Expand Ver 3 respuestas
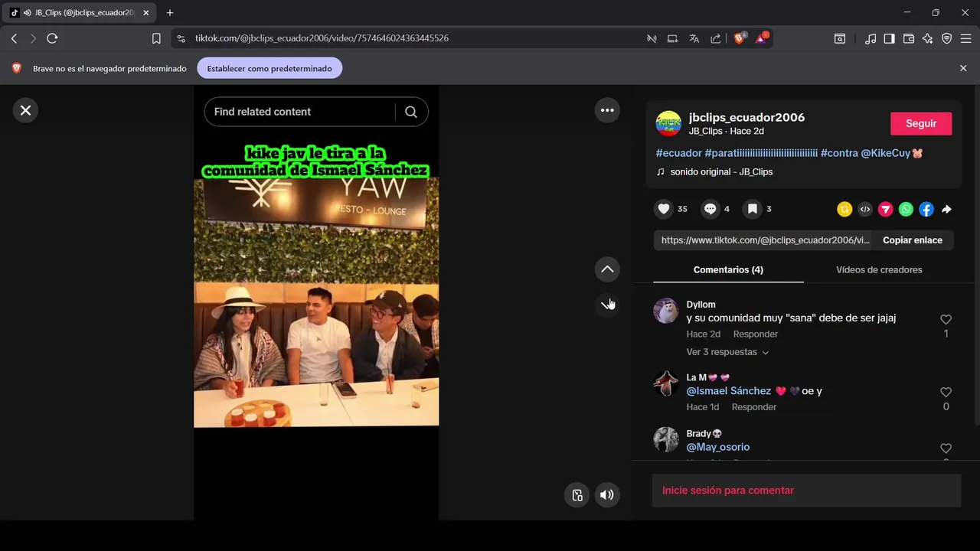Viewport: 980px width, 551px height. point(727,352)
